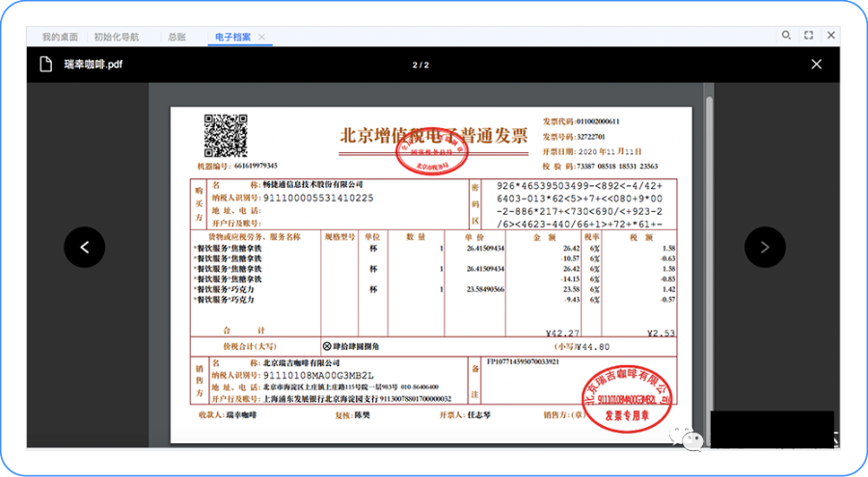
Task: Click the invoice date 2020年11月11日
Action: coord(610,151)
